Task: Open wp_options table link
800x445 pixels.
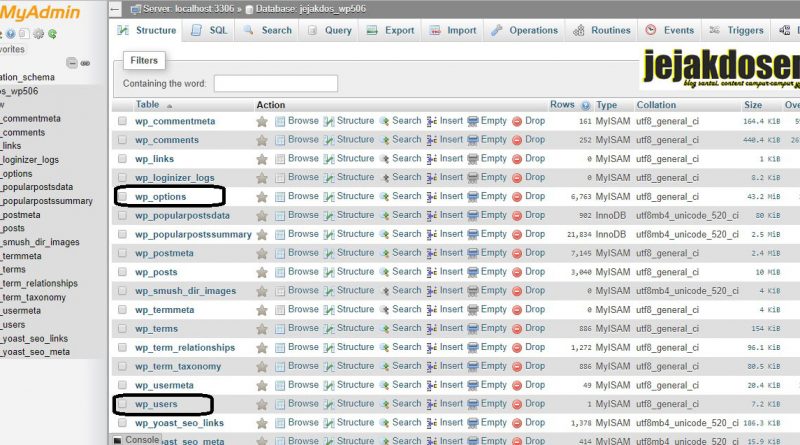Action: click(161, 197)
